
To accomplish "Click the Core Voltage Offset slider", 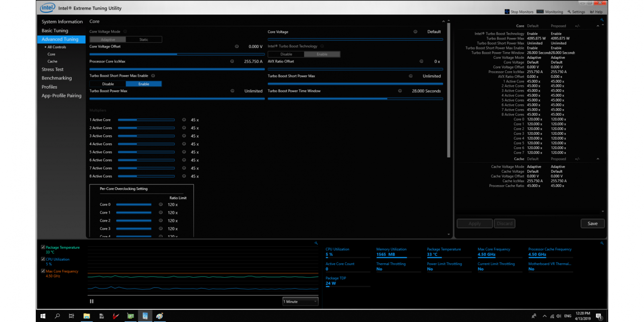I will point(177,54).
